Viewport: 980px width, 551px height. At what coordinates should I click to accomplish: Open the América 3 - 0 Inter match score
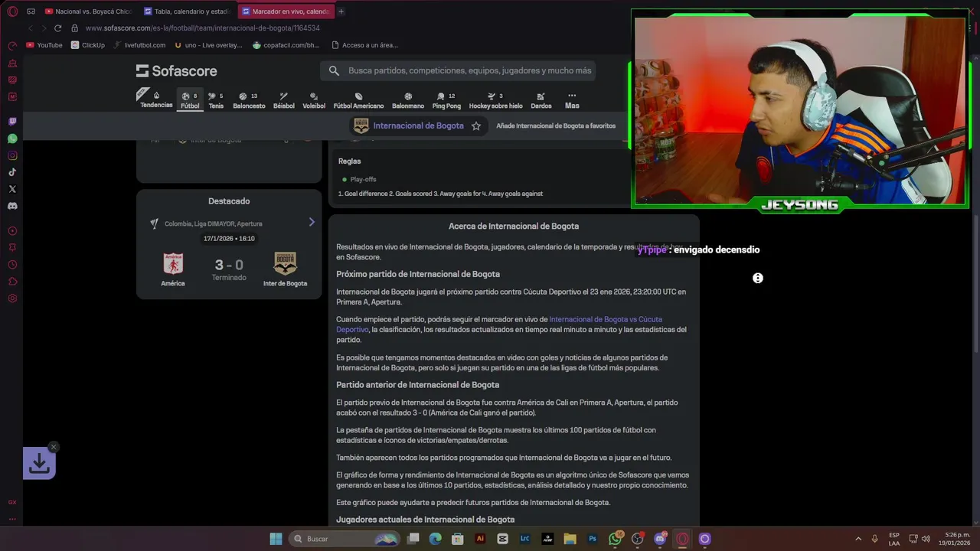point(229,266)
